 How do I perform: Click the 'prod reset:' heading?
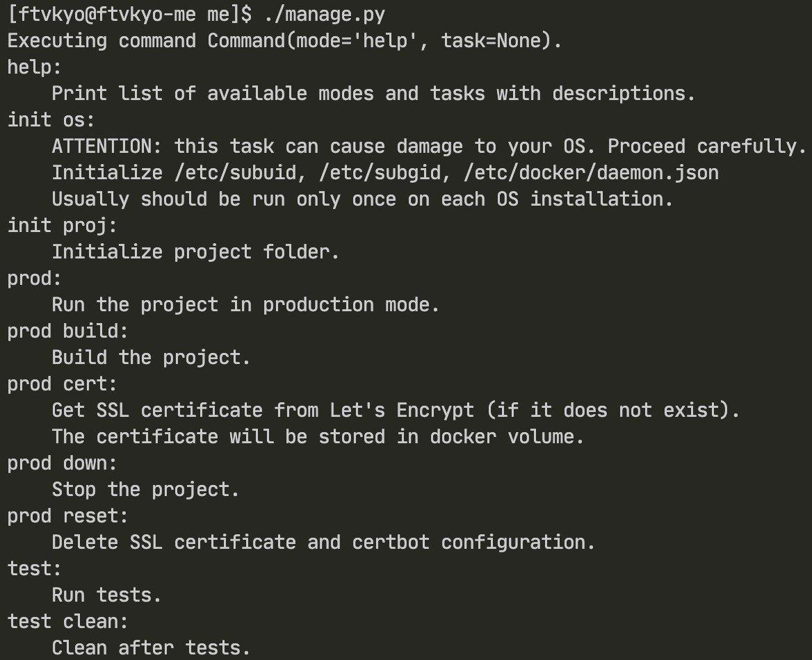pos(68,516)
